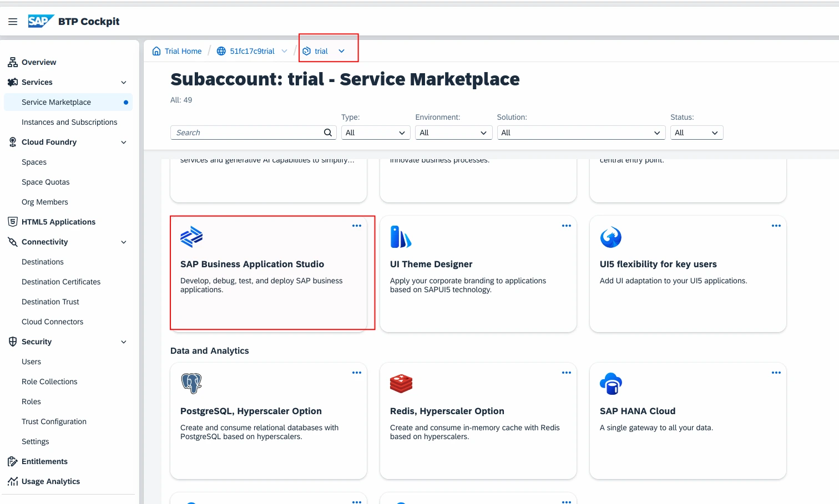Image resolution: width=839 pixels, height=504 pixels.
Task: Click the Connectivity plug icon
Action: [x=13, y=242]
